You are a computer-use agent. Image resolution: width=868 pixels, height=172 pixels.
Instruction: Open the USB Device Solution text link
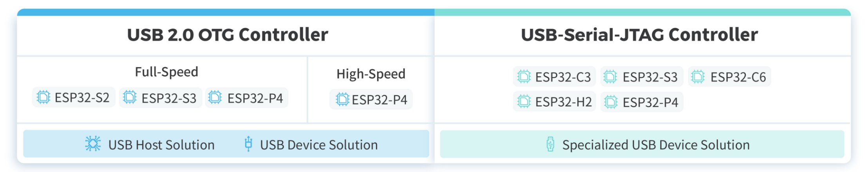[319, 145]
